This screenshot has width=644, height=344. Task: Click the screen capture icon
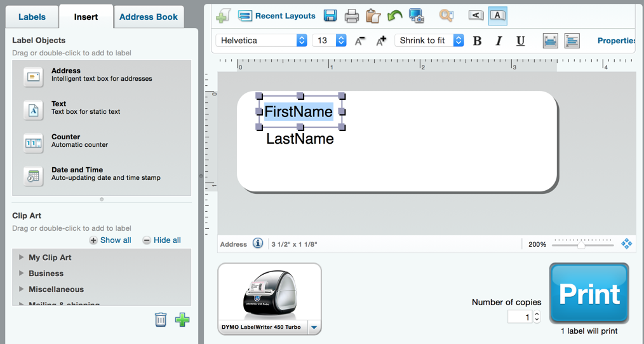[417, 16]
